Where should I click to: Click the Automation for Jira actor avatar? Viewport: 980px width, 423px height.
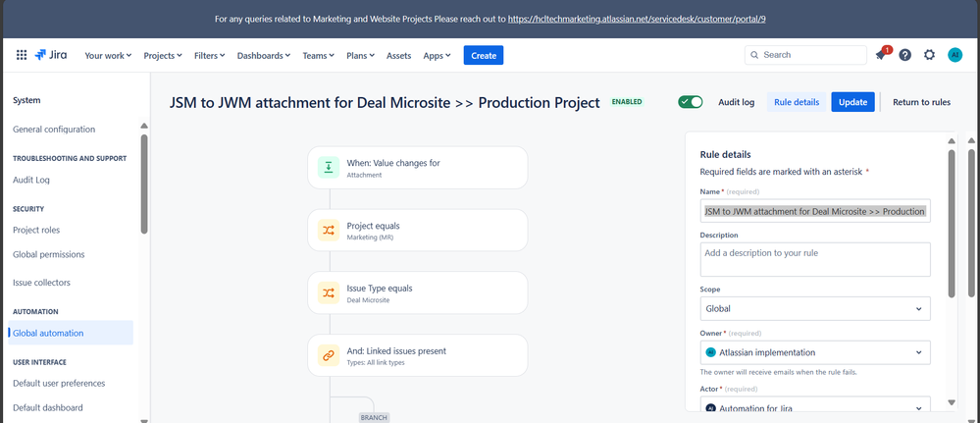pyautogui.click(x=710, y=408)
